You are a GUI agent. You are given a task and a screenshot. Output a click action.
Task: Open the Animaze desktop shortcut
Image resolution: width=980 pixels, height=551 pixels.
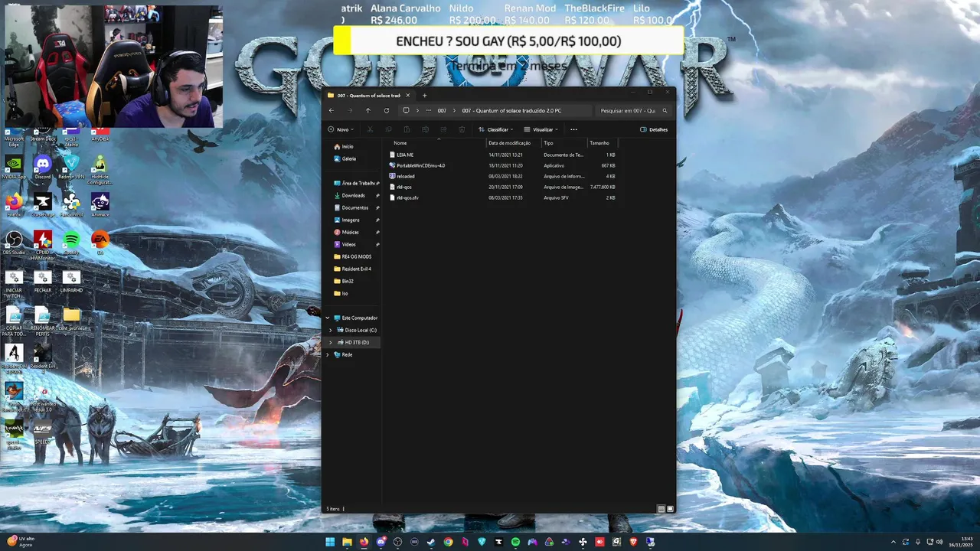click(100, 204)
